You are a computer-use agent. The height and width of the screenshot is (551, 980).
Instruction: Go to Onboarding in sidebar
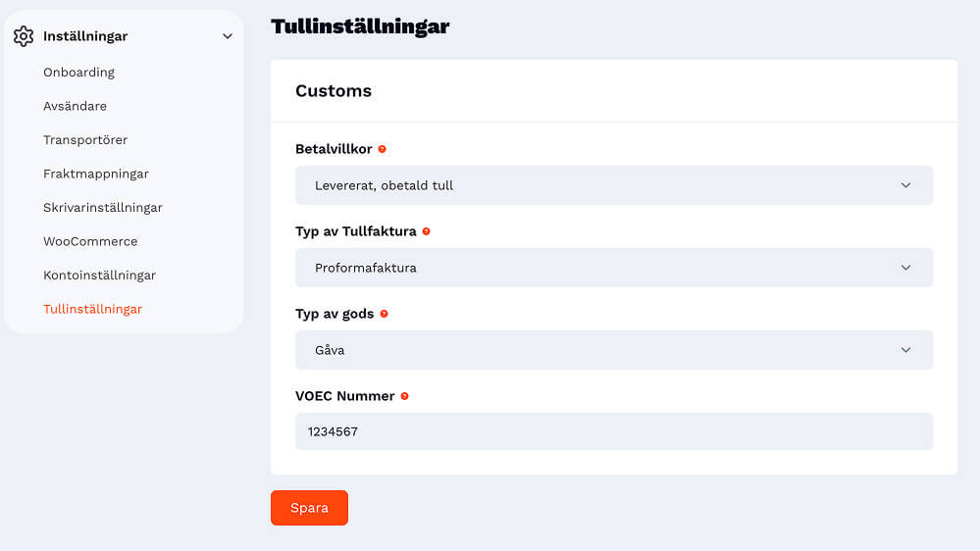coord(78,72)
